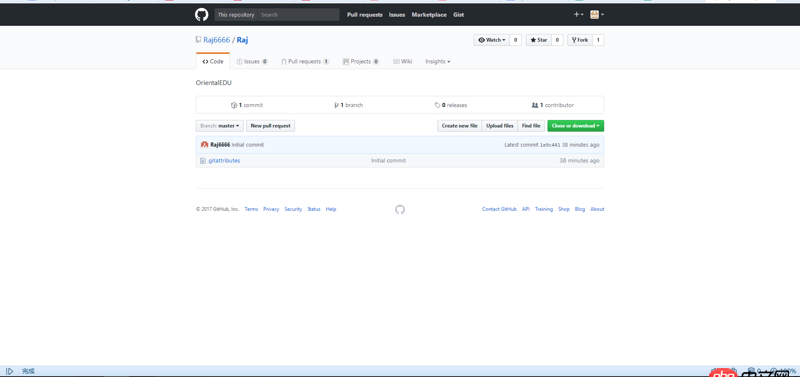
Task: Open Raj6666 commit author link
Action: (220, 145)
